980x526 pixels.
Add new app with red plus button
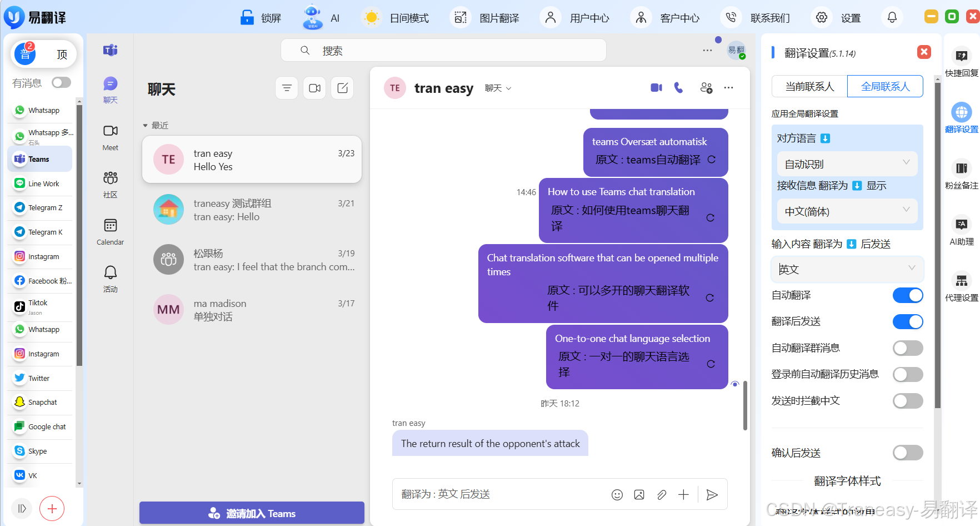52,508
